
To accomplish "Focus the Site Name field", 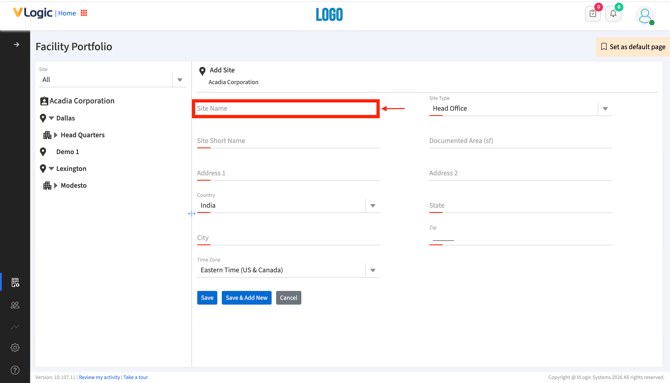I will (x=286, y=109).
